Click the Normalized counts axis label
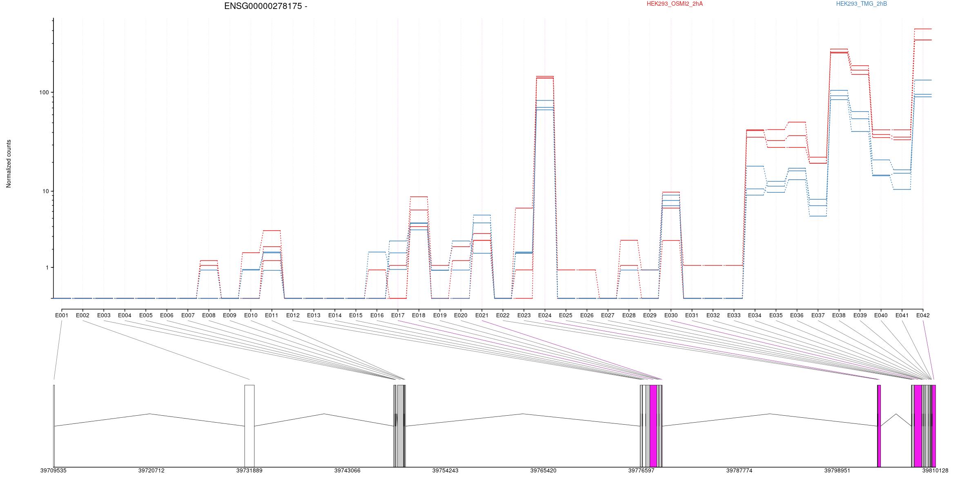980x490 pixels. pos(9,164)
